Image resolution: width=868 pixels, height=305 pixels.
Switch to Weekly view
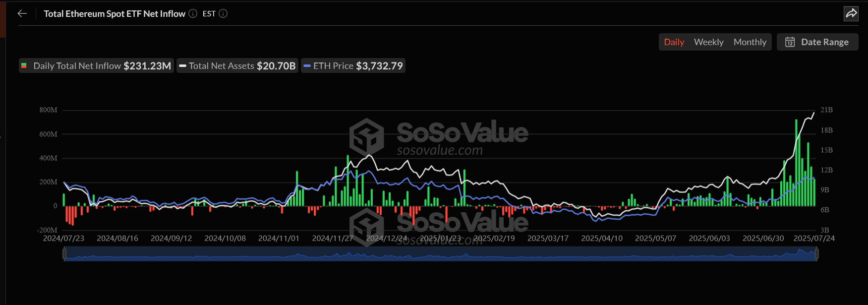pos(708,42)
